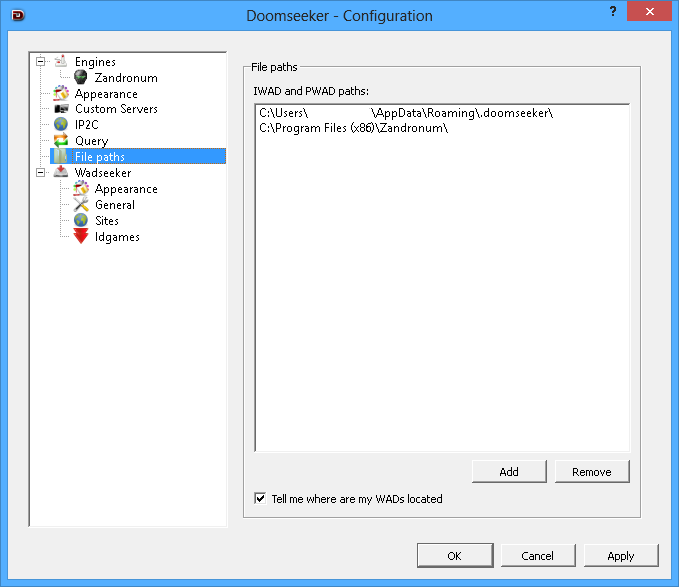Click the top-level Appearance palette icon
The height and width of the screenshot is (587, 679).
tap(61, 94)
